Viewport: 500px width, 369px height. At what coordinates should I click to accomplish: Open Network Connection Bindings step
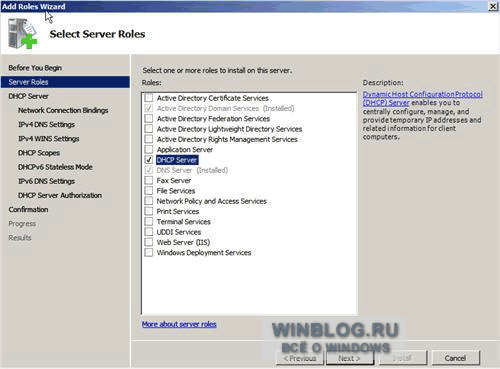[x=63, y=110]
